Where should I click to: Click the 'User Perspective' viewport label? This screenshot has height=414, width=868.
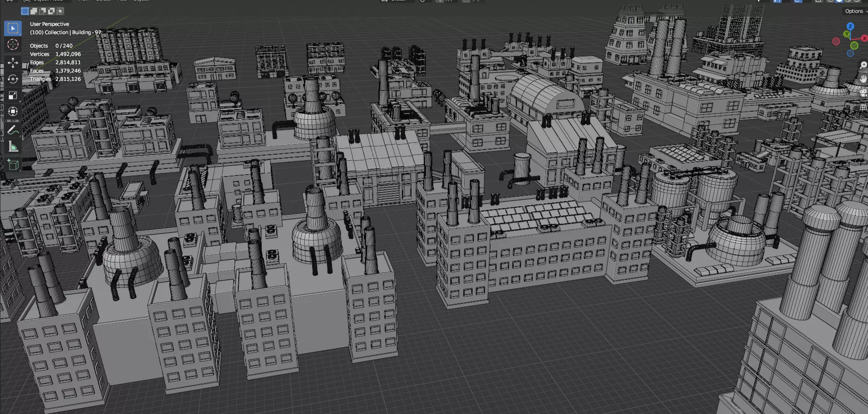tap(49, 24)
